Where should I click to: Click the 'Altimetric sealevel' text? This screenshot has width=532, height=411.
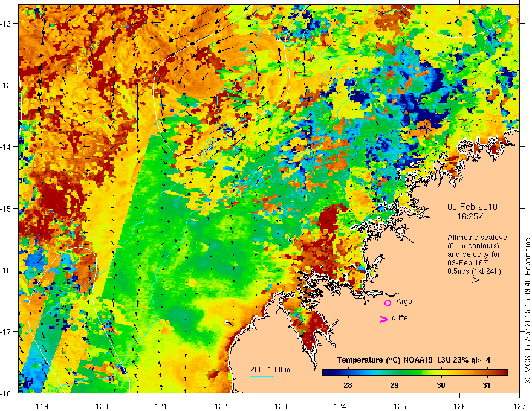coord(478,238)
